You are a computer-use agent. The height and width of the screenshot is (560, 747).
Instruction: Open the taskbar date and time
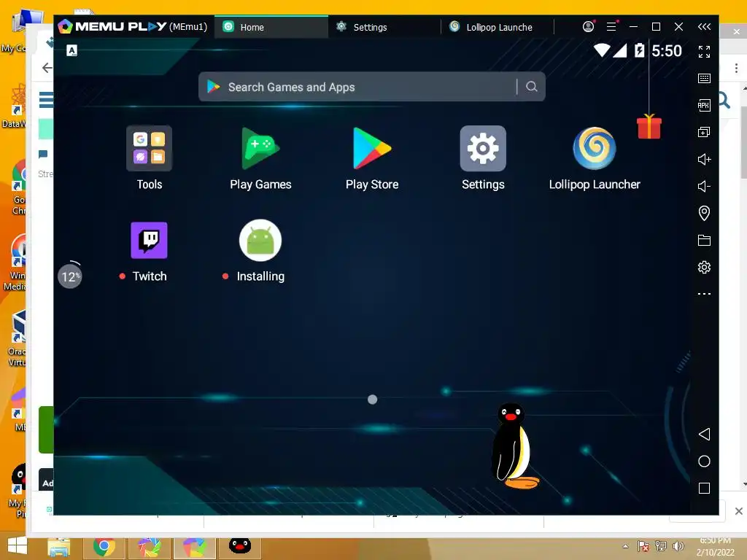pyautogui.click(x=716, y=546)
